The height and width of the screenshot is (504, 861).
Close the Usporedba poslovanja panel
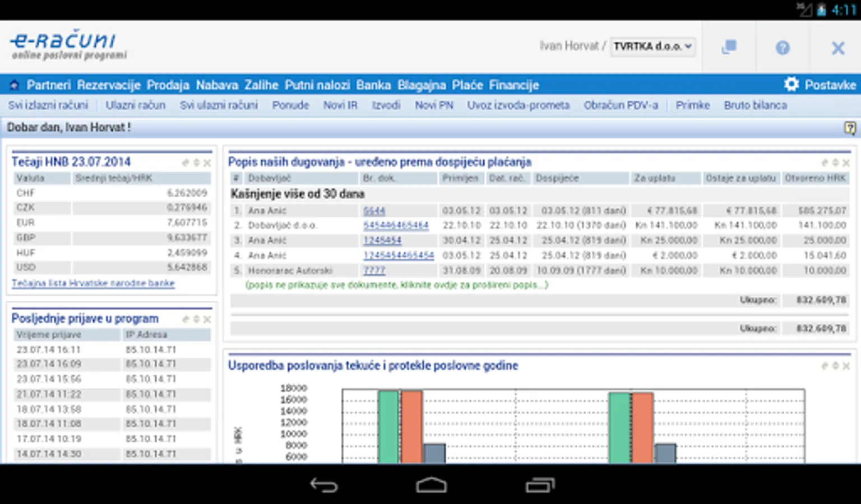(846, 366)
